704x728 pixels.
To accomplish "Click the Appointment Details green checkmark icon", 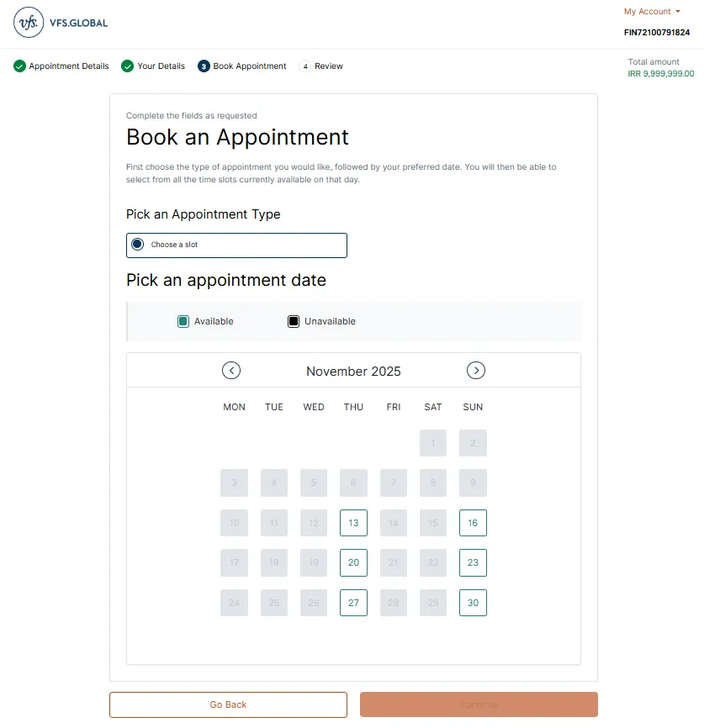I will click(19, 66).
